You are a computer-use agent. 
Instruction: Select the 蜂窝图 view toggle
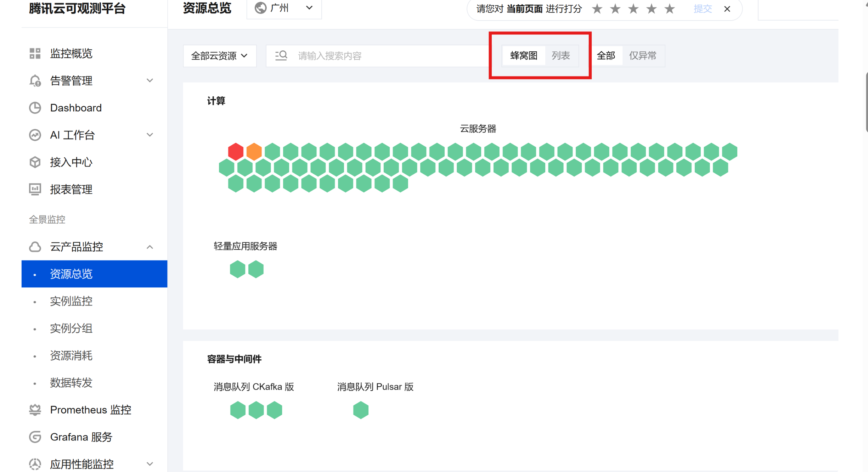[x=524, y=56]
